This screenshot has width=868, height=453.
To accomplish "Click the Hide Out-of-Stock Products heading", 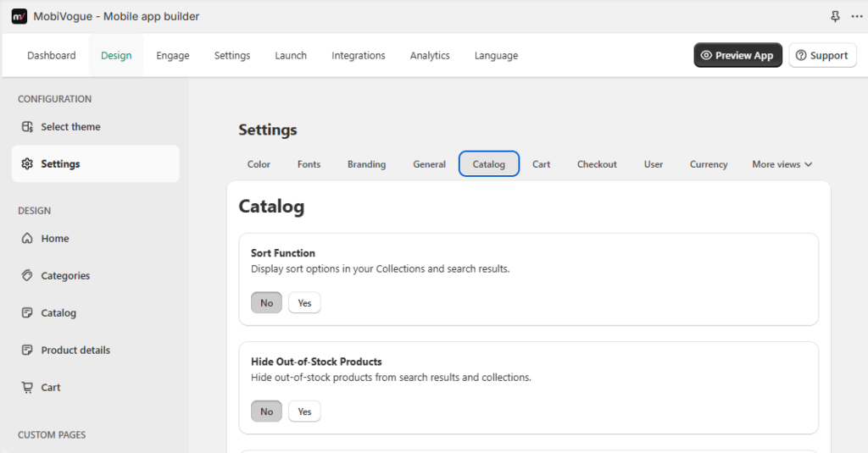I will pos(316,362).
